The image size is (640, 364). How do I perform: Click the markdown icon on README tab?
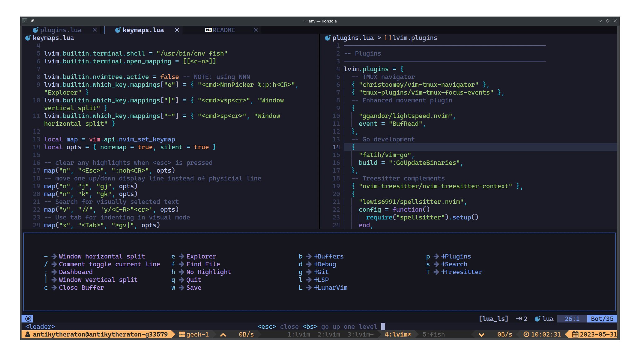208,30
